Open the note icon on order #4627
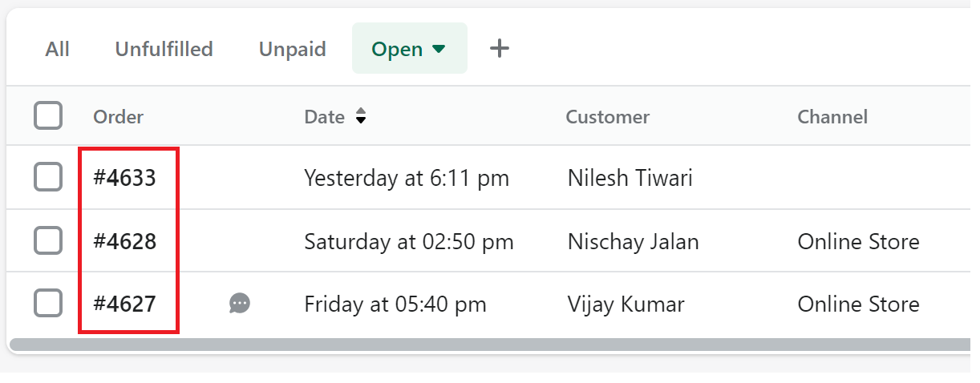 [240, 304]
